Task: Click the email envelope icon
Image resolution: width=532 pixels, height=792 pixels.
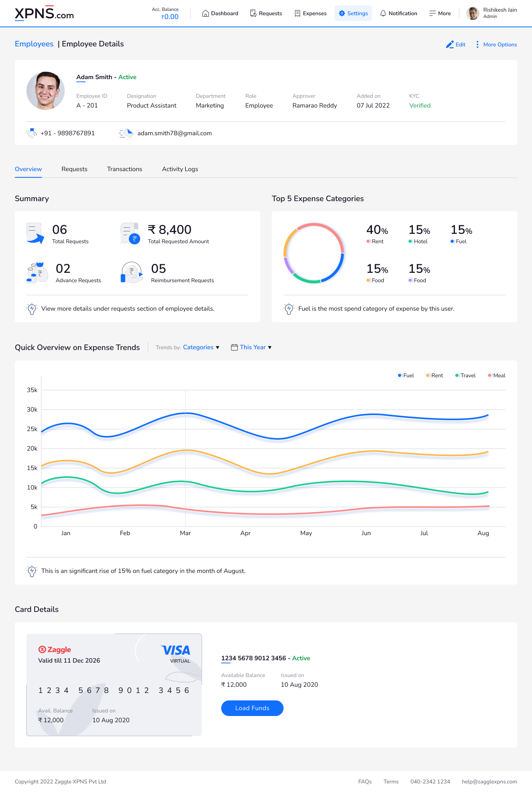Action: pos(126,133)
